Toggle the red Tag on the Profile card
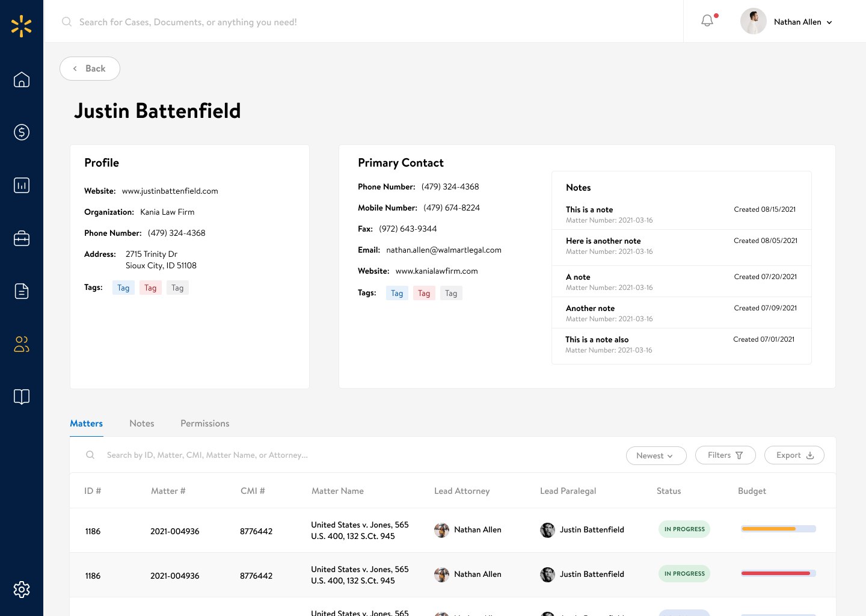This screenshot has height=616, width=866. [150, 288]
